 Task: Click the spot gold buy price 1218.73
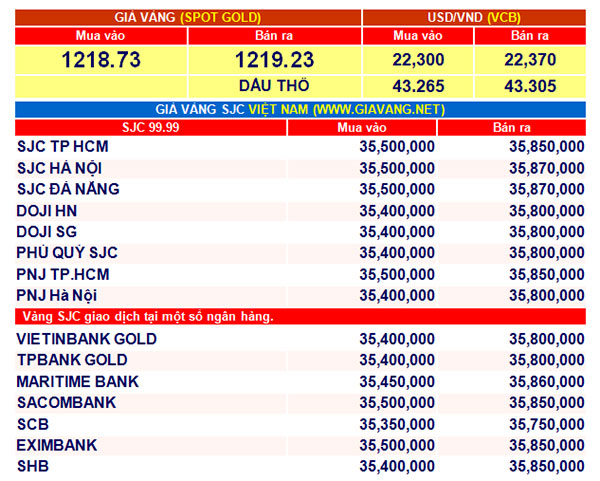[x=101, y=60]
